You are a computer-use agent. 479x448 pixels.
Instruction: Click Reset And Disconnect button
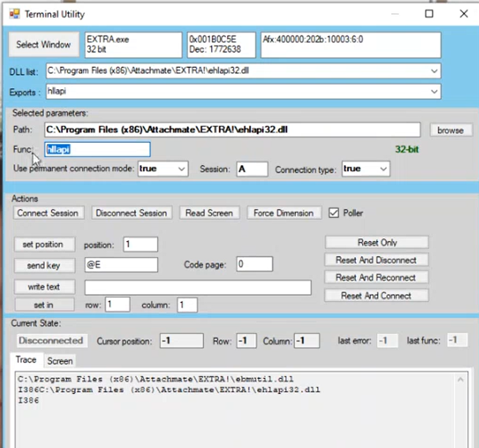376,260
